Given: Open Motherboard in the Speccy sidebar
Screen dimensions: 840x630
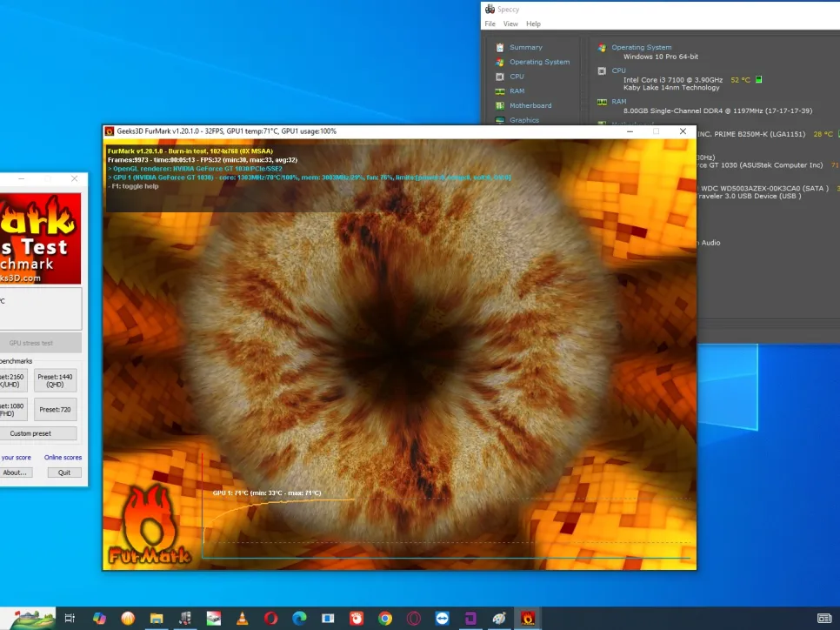Looking at the screenshot, I should 530,105.
